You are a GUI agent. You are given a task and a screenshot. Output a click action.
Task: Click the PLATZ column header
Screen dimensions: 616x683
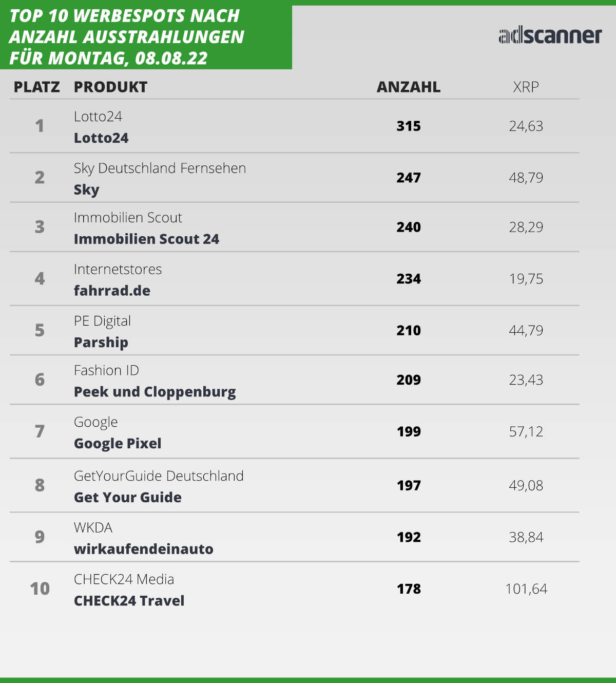[x=36, y=87]
